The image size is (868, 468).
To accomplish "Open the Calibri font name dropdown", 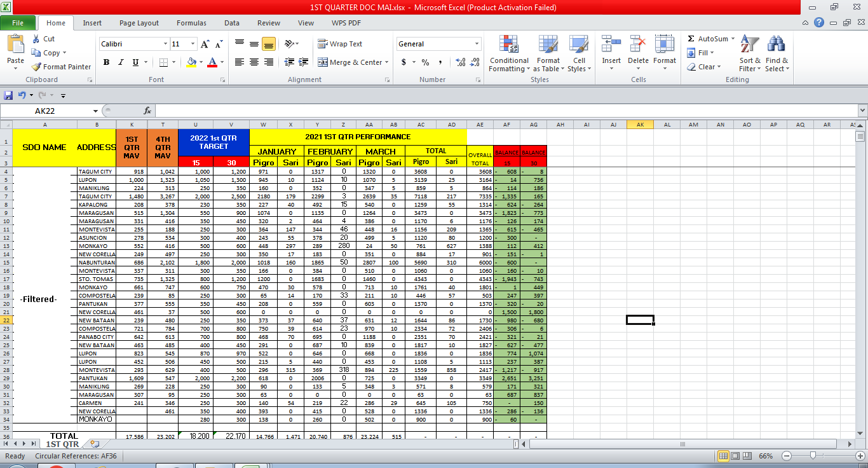I will point(166,44).
